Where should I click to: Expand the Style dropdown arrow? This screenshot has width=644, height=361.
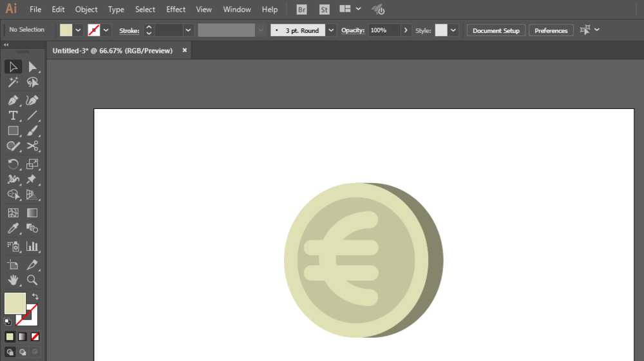coord(453,30)
